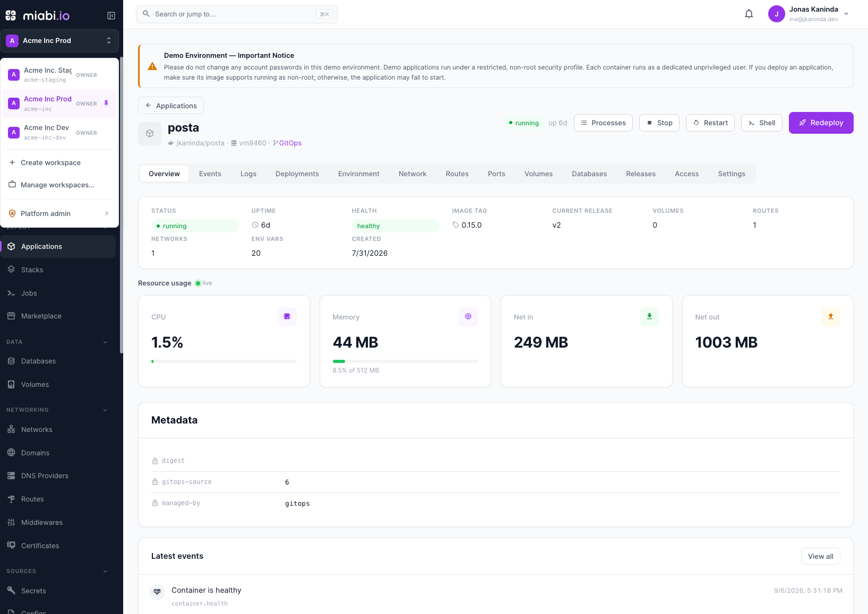
Task: Choose Create workspace
Action: click(59, 162)
